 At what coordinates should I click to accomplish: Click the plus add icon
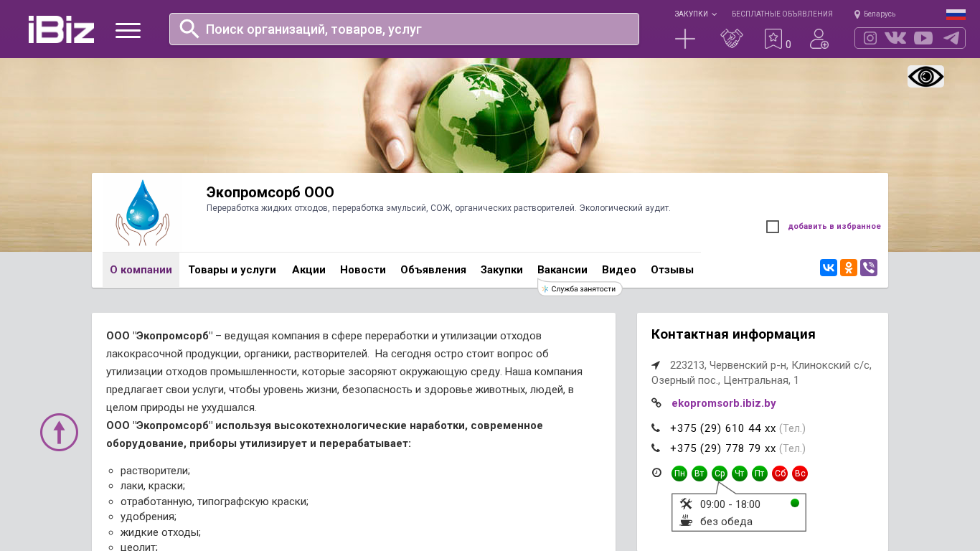685,39
